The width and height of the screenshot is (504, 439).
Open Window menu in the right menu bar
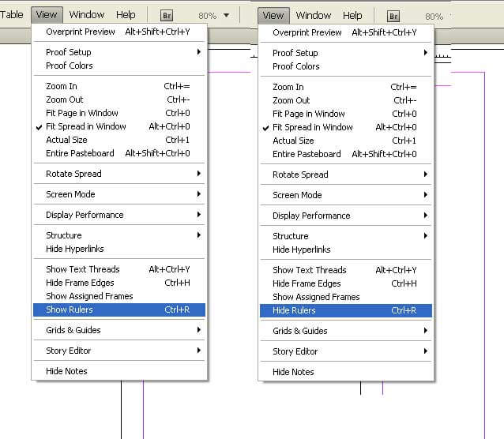tap(314, 16)
